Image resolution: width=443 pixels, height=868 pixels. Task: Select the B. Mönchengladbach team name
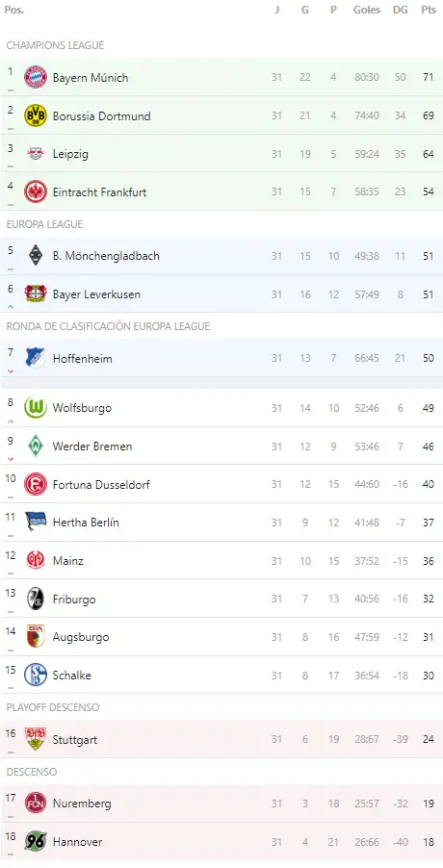point(106,256)
